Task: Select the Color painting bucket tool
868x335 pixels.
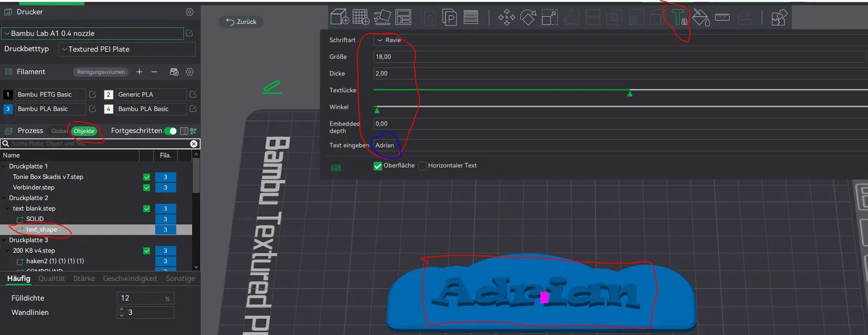Action: tap(701, 17)
